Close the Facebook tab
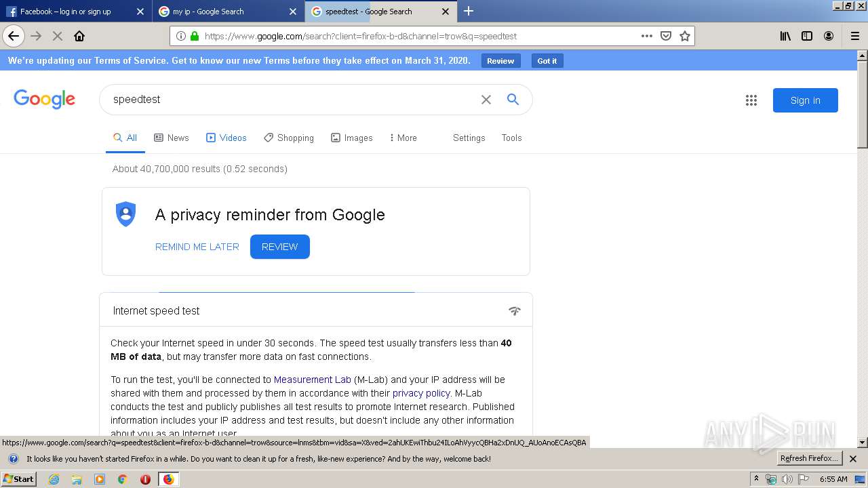 tap(140, 12)
